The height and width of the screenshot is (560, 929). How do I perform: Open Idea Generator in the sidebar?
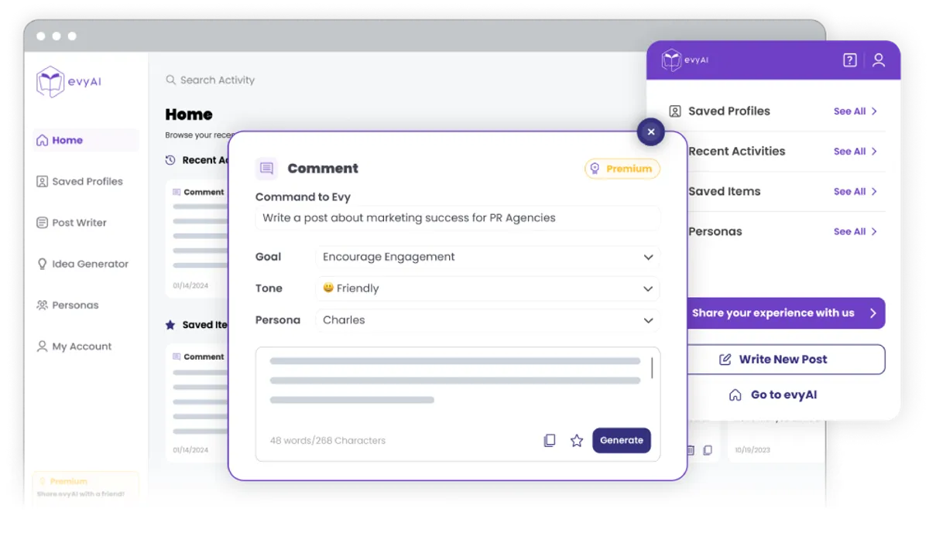[x=83, y=264]
